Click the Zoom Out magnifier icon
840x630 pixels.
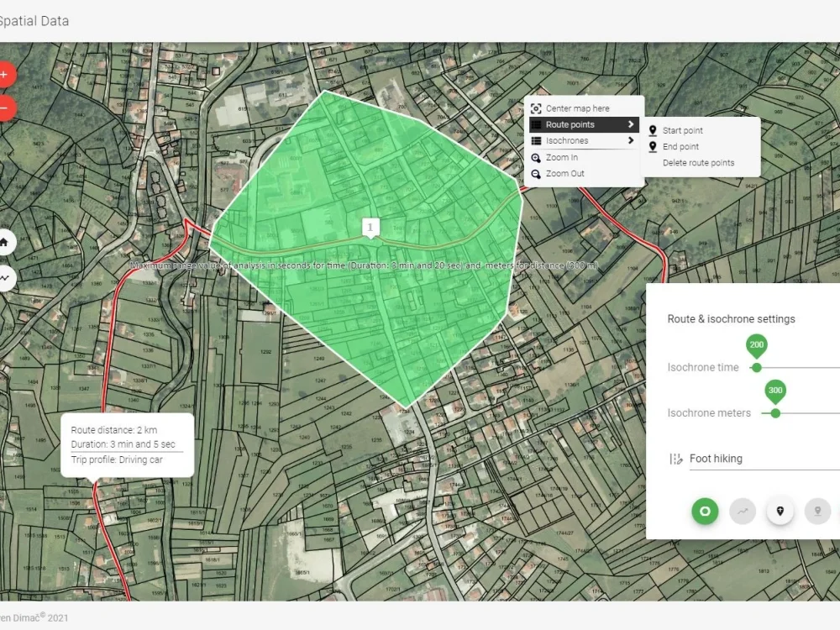[536, 174]
